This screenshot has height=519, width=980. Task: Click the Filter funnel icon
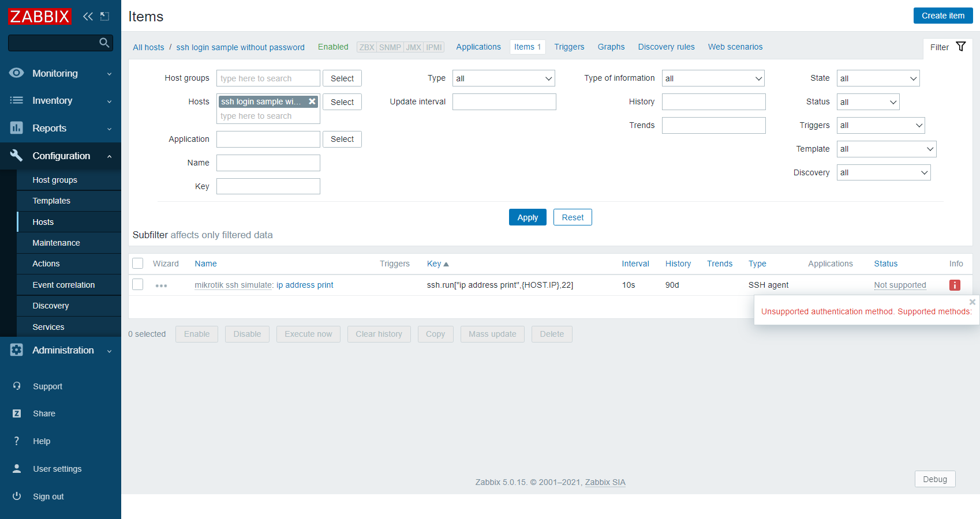tap(961, 47)
